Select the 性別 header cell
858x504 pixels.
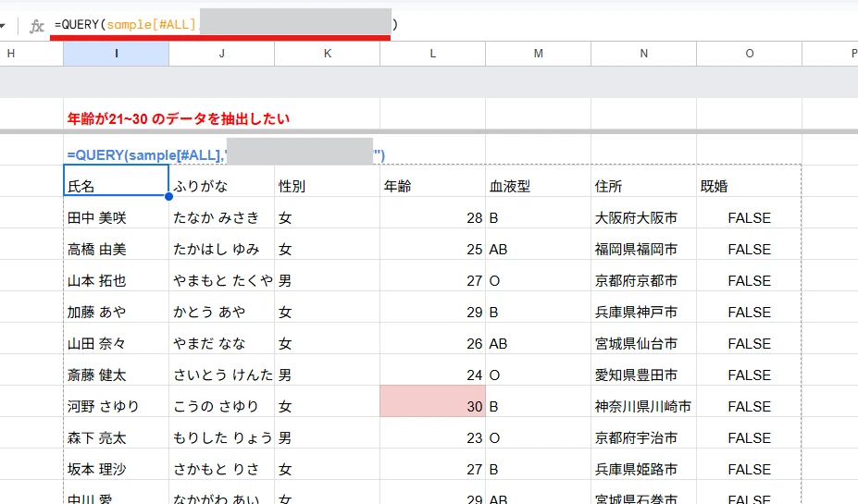pyautogui.click(x=328, y=181)
